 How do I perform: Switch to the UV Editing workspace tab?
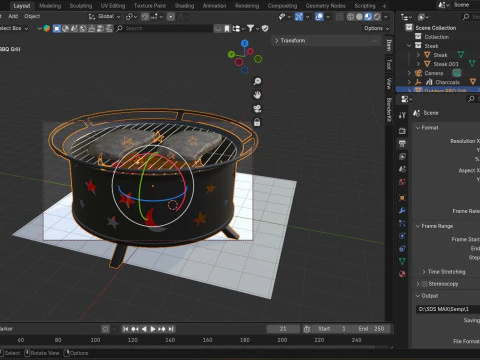click(113, 6)
